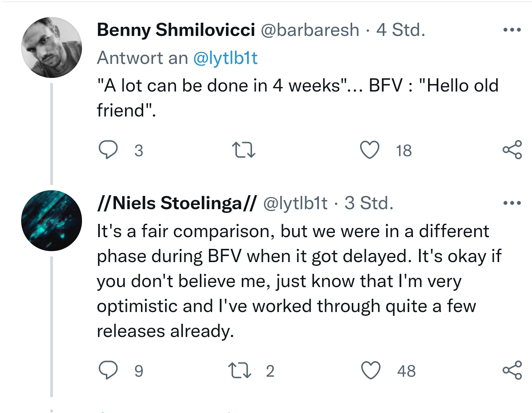Open Benny Shmilovicci's display name
The image size is (532, 413).
[176, 30]
